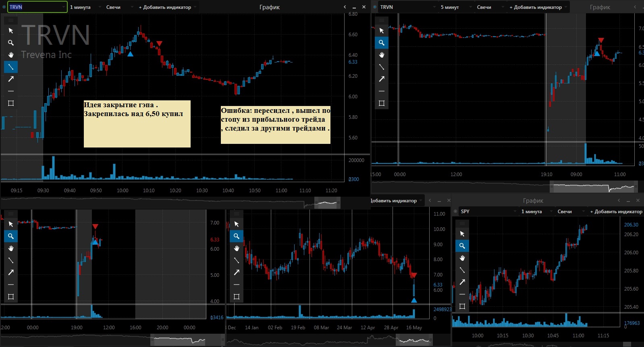644x347 pixels.
Task: Toggle link dot beside TRVN in 5 минут chart
Action: [375, 7]
